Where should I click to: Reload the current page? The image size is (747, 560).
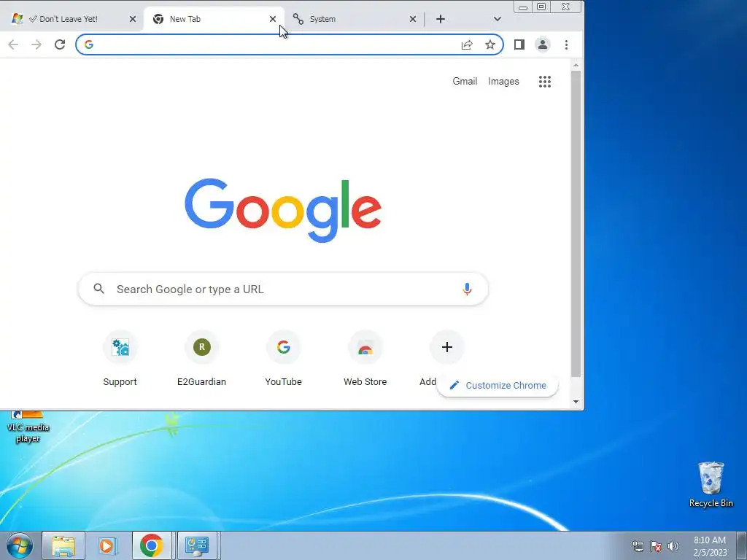pos(60,44)
